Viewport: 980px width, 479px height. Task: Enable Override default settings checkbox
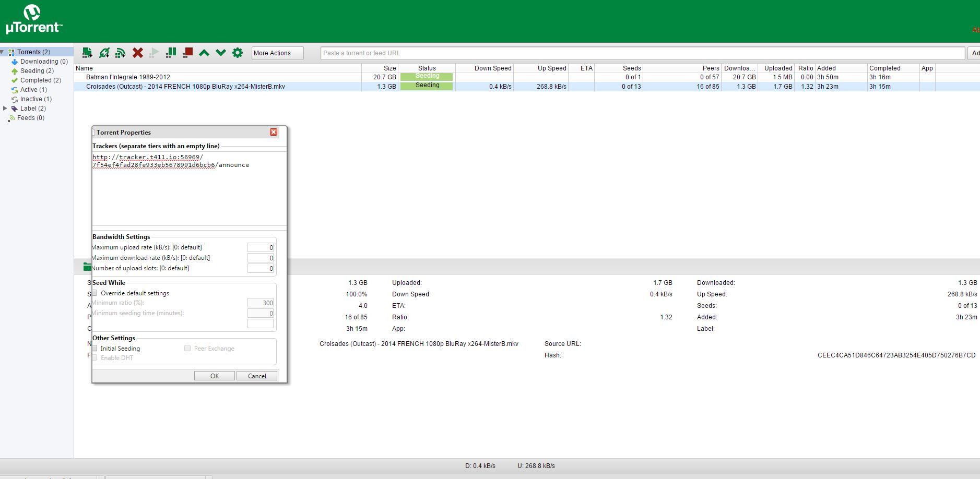(x=95, y=293)
